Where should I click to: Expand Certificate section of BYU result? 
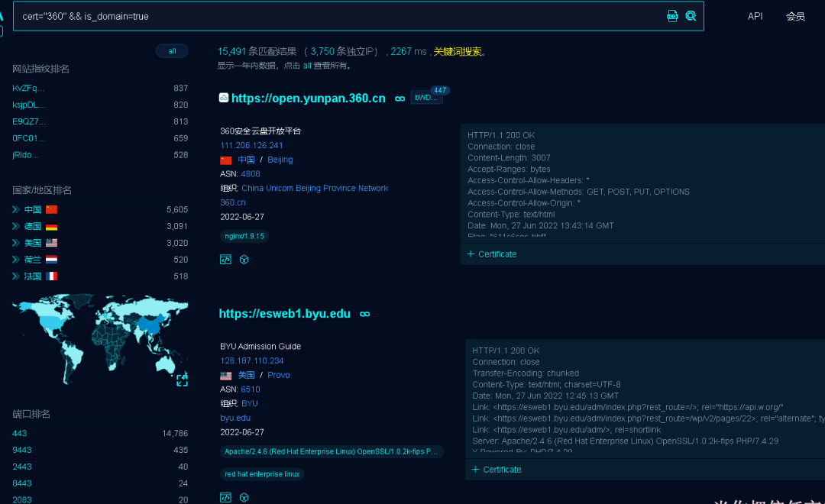(497, 470)
